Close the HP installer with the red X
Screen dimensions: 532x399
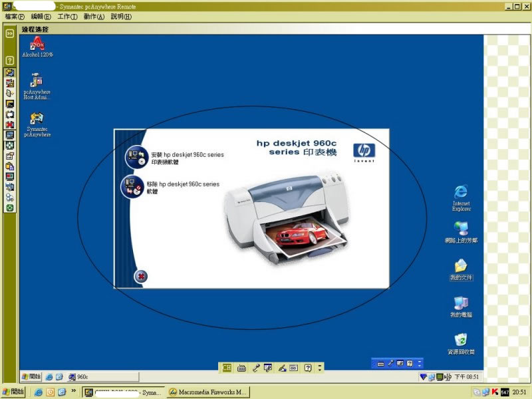(141, 277)
